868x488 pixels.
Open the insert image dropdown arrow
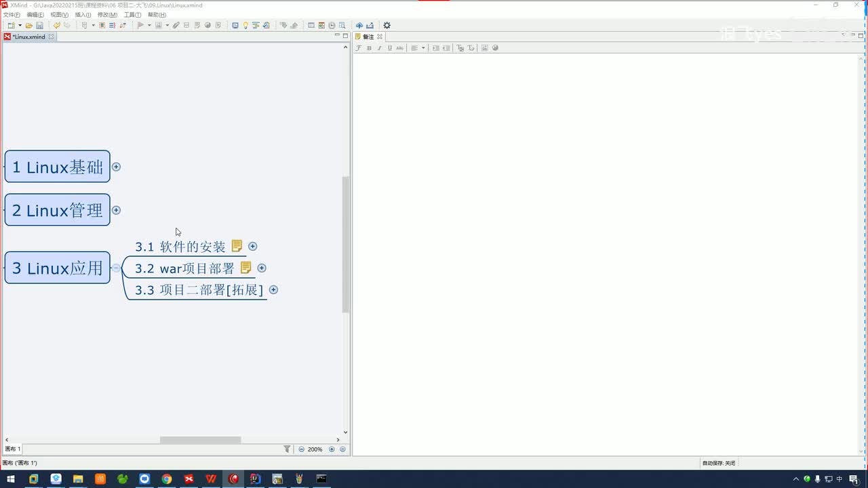(167, 26)
